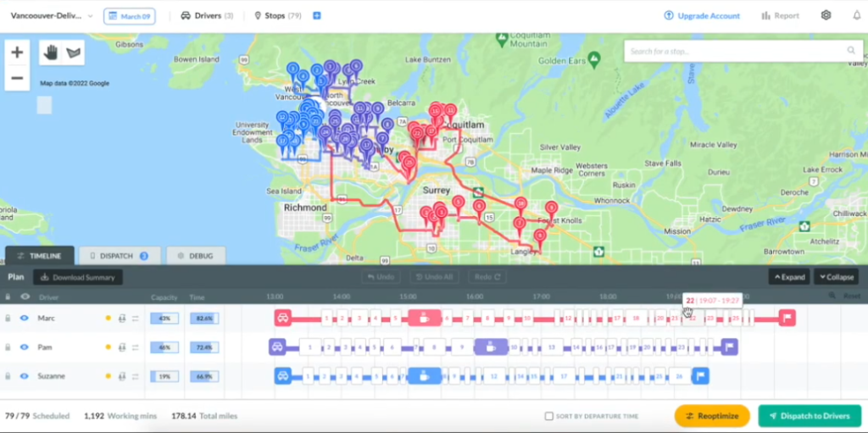
Task: Click the Undo button
Action: point(381,277)
